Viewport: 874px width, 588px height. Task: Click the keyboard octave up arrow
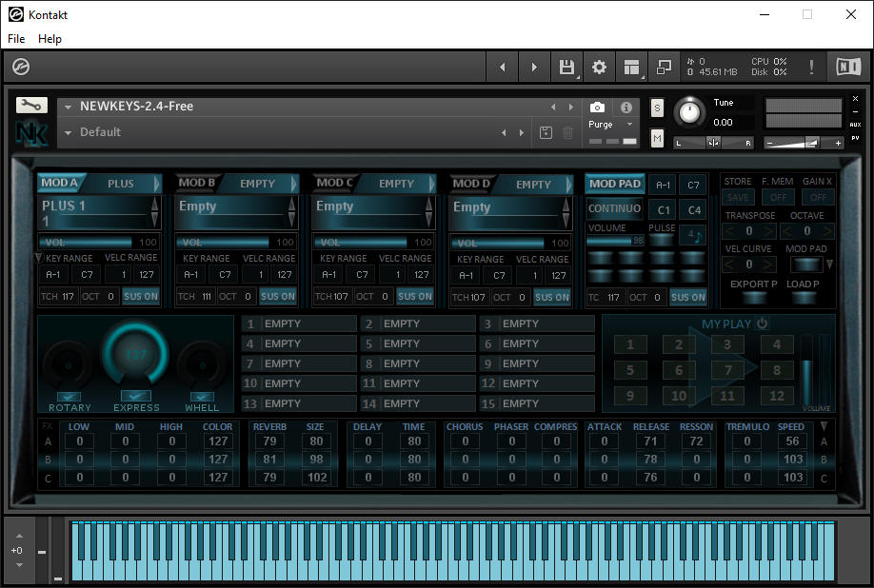pyautogui.click(x=19, y=536)
